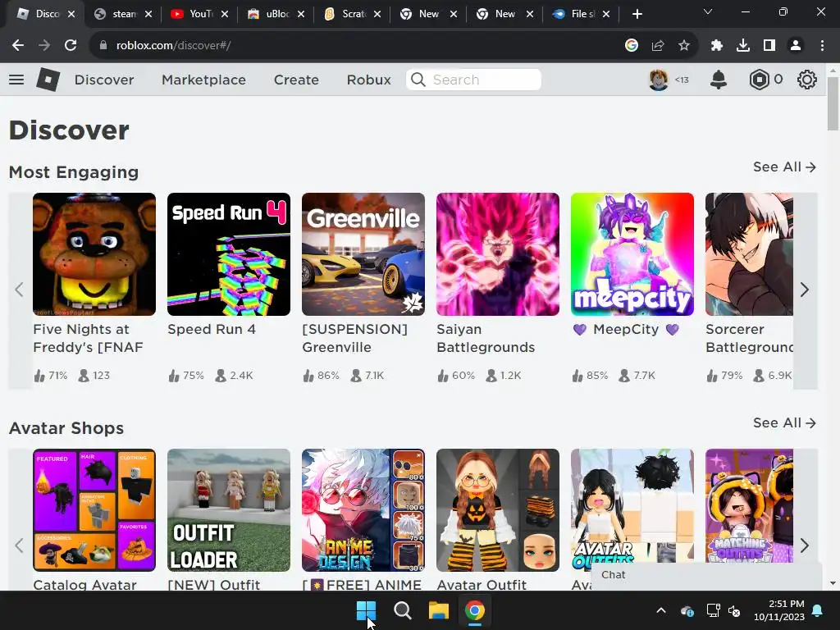Open the muted volume tray icon
Image resolution: width=840 pixels, height=630 pixels.
click(x=734, y=610)
